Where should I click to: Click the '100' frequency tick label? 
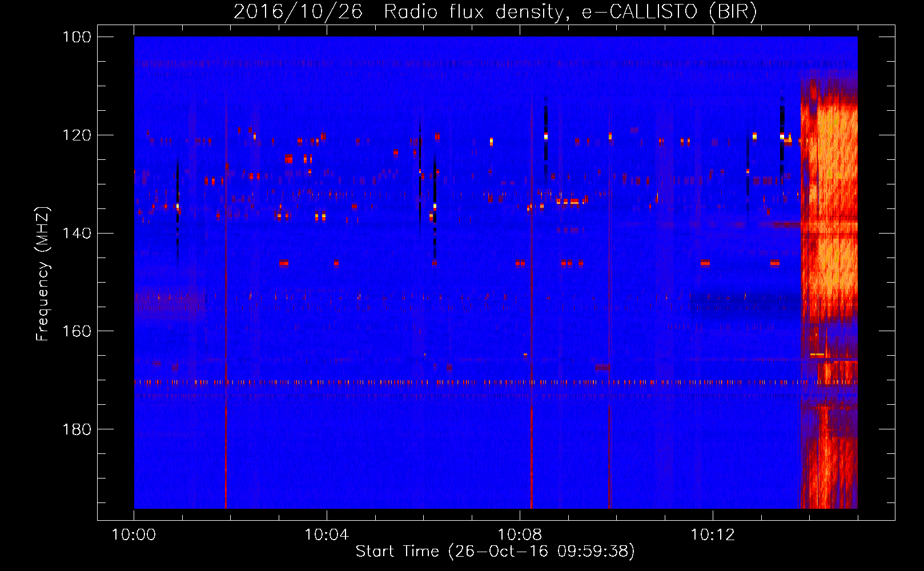click(77, 37)
